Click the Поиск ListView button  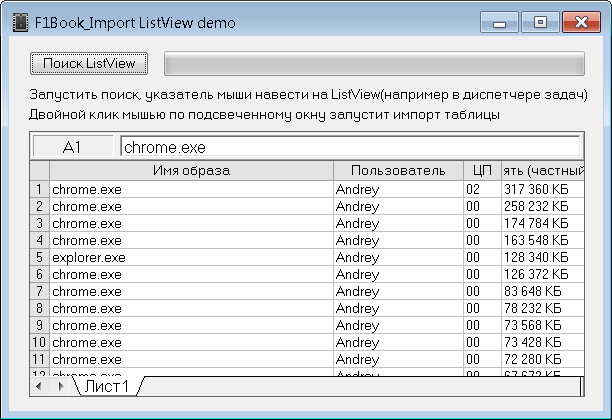pos(89,63)
